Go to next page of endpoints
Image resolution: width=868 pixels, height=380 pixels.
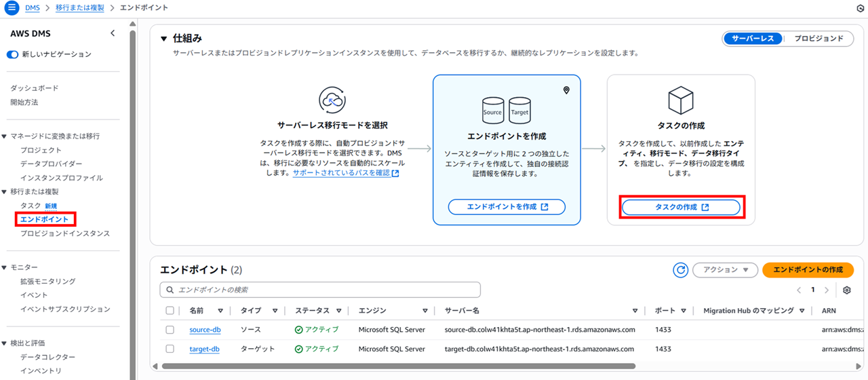point(826,290)
